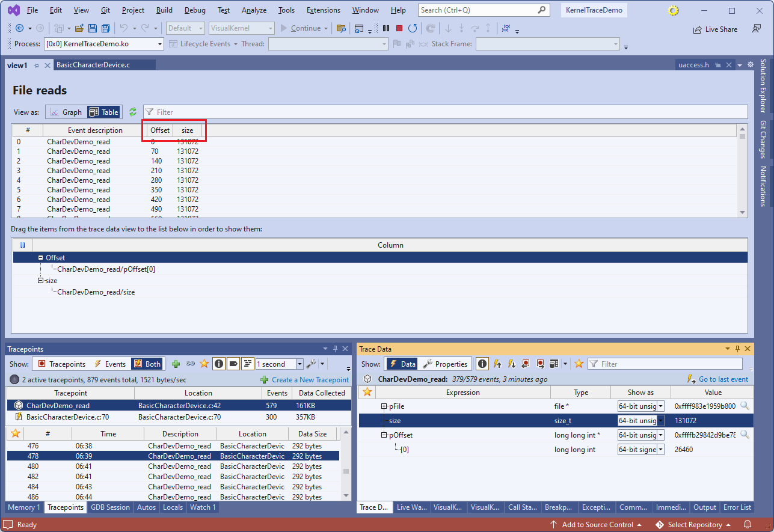
Task: Click the search magnifier icon in the title bar
Action: click(x=542, y=10)
